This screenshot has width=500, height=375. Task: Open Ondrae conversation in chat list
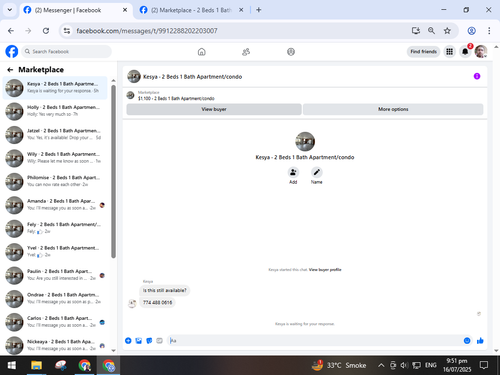tap(55, 299)
